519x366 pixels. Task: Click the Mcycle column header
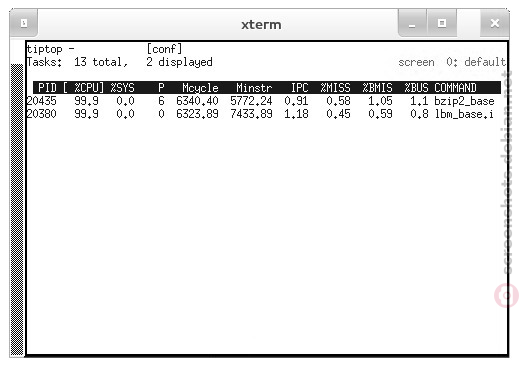click(200, 88)
